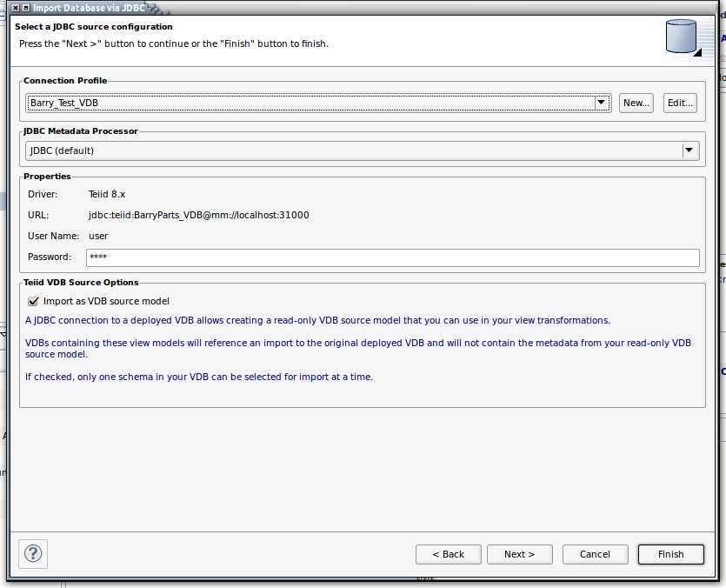The width and height of the screenshot is (726, 588).
Task: Click the 'User Name:' field label
Action: pyautogui.click(x=53, y=236)
